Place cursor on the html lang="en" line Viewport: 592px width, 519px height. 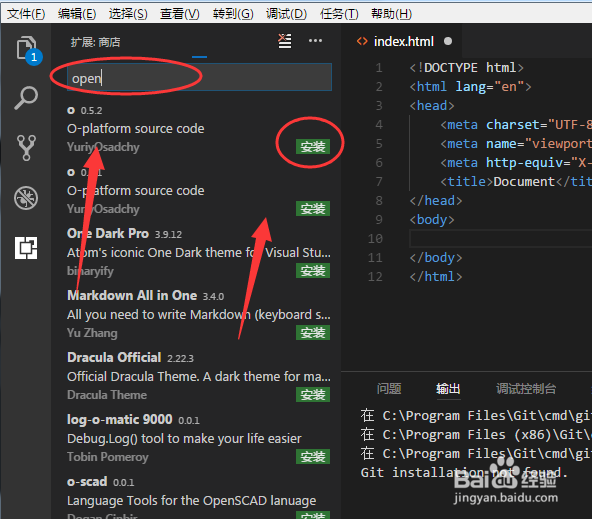tap(470, 87)
